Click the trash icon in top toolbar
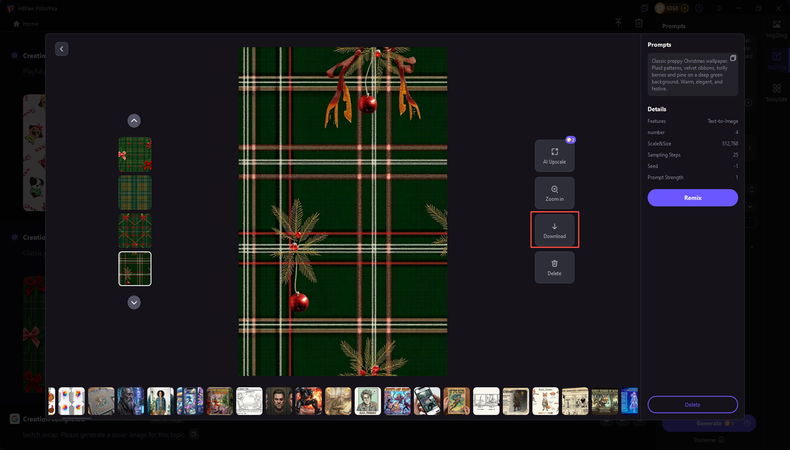 (x=639, y=23)
